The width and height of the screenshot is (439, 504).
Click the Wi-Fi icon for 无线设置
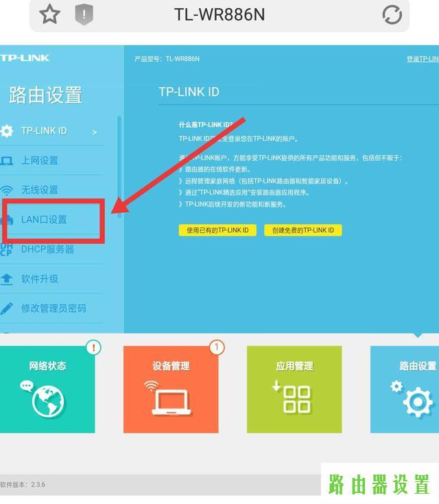pyautogui.click(x=6, y=190)
